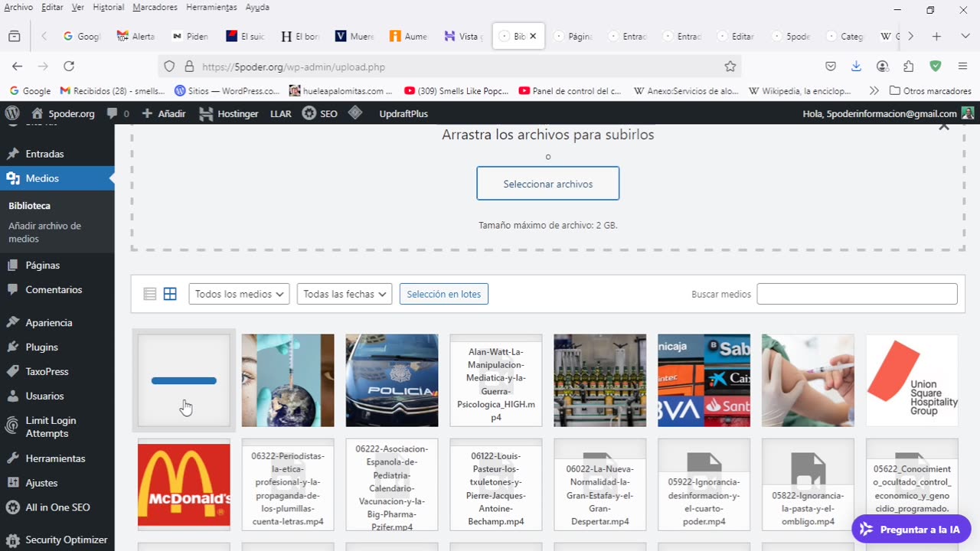Open the green shield extension icon
This screenshot has height=551, width=980.
coord(935,67)
